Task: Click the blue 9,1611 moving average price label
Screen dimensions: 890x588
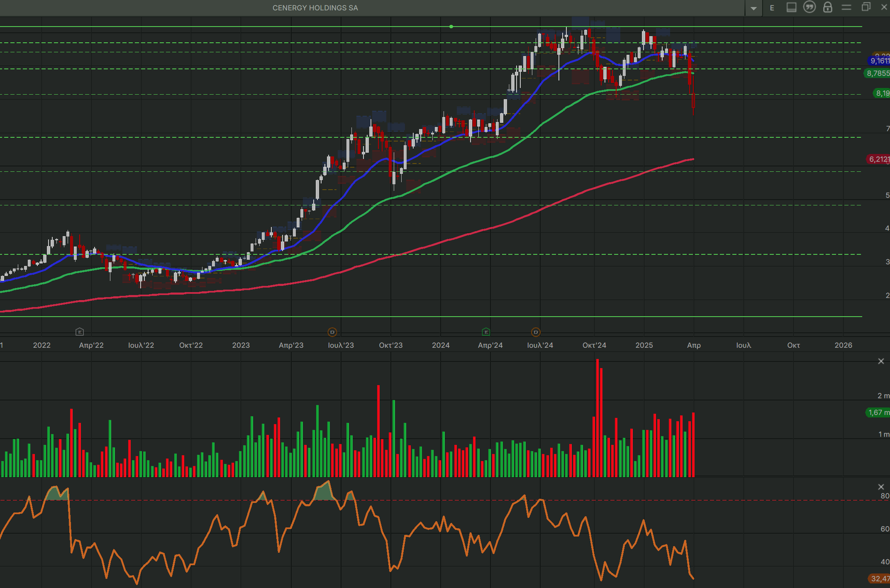Action: (879, 61)
